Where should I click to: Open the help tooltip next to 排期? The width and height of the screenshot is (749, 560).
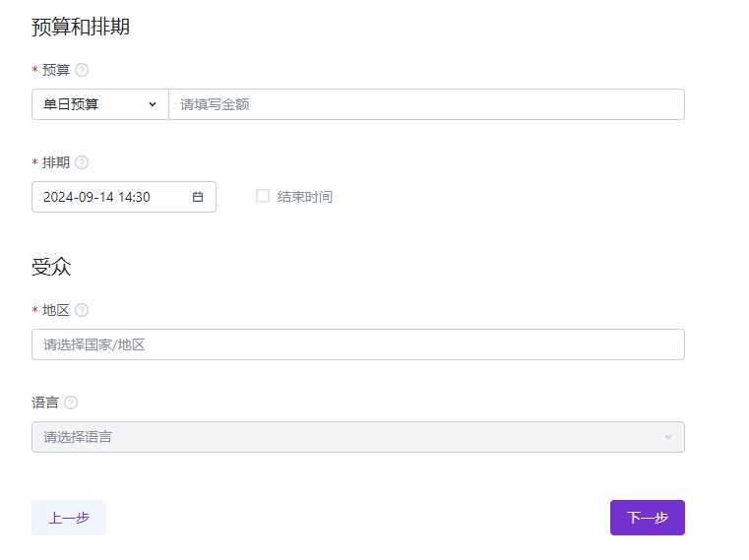pos(82,162)
